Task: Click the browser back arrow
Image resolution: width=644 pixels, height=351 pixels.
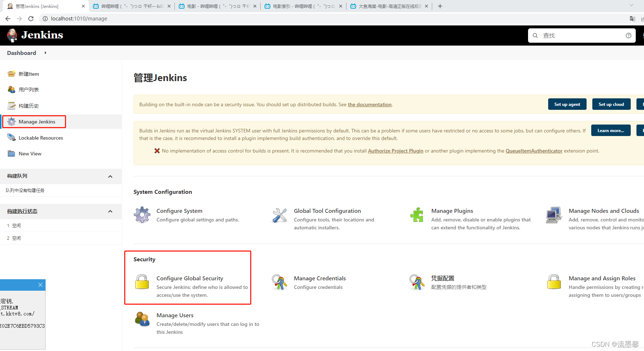Action: tap(8, 19)
